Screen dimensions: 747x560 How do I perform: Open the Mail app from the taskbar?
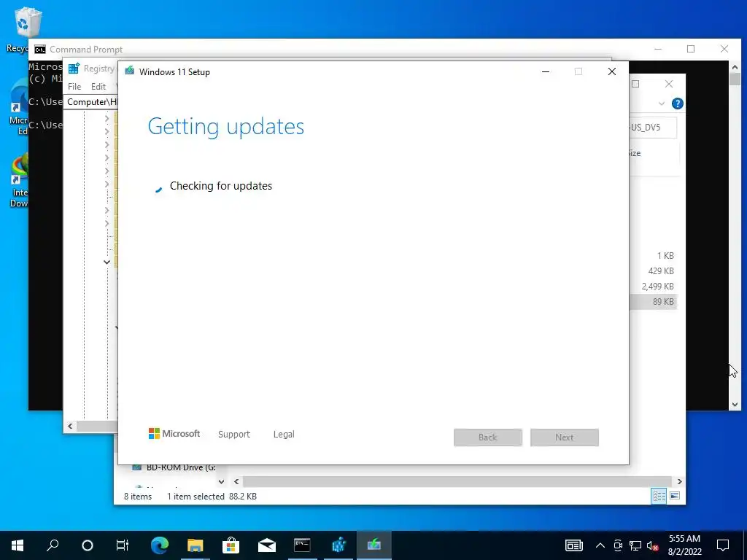pos(267,545)
